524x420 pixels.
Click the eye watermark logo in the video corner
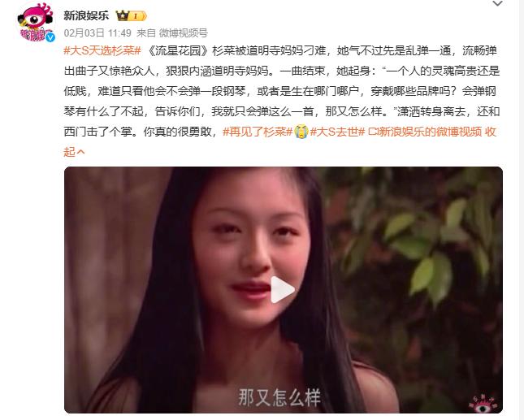483,403
